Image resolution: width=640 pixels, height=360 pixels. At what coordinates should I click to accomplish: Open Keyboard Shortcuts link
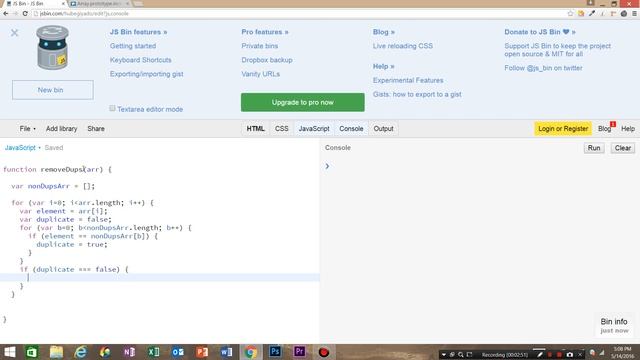click(140, 60)
